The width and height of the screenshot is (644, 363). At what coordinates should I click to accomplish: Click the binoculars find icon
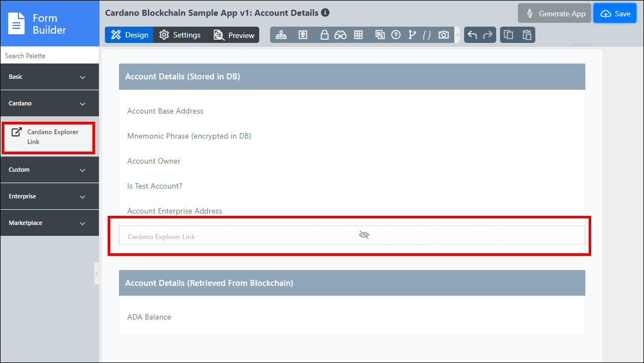click(x=340, y=35)
